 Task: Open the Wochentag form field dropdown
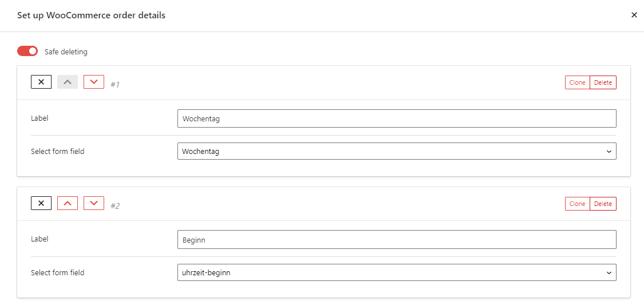pyautogui.click(x=397, y=151)
